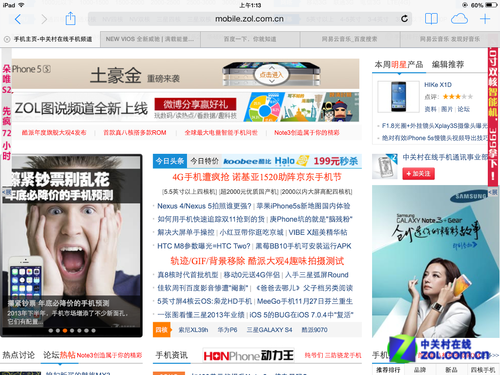The height and width of the screenshot is (375, 500).
Task: Select the last carousel dot
Action: [94, 331]
